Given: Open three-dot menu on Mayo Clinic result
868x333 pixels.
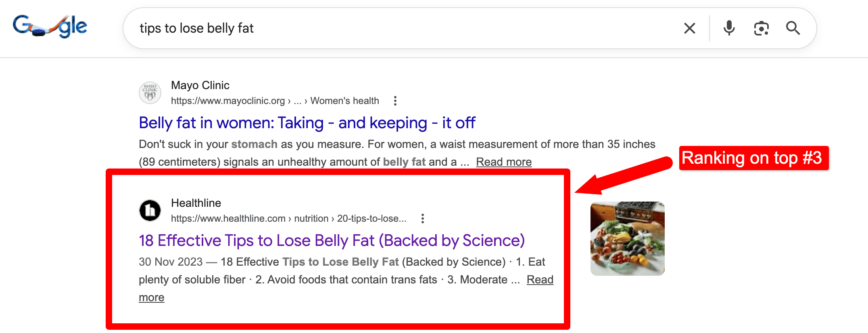Looking at the screenshot, I should pyautogui.click(x=395, y=101).
